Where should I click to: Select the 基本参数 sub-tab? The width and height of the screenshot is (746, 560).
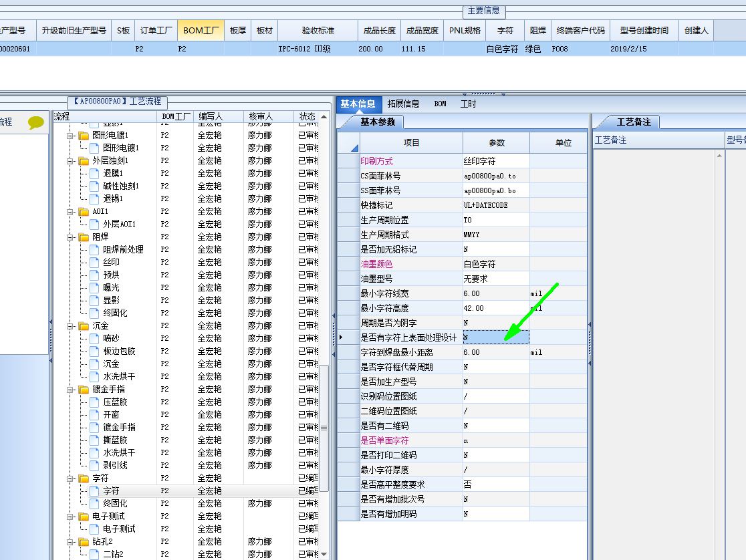(378, 122)
